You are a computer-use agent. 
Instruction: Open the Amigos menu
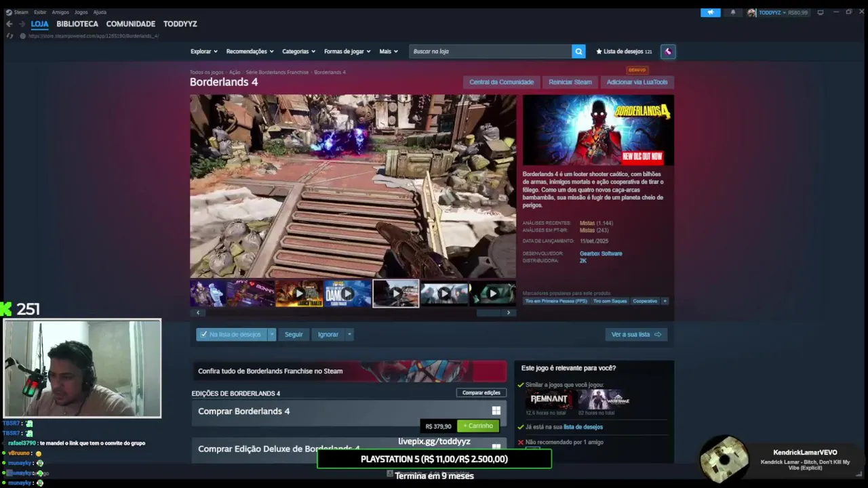60,12
